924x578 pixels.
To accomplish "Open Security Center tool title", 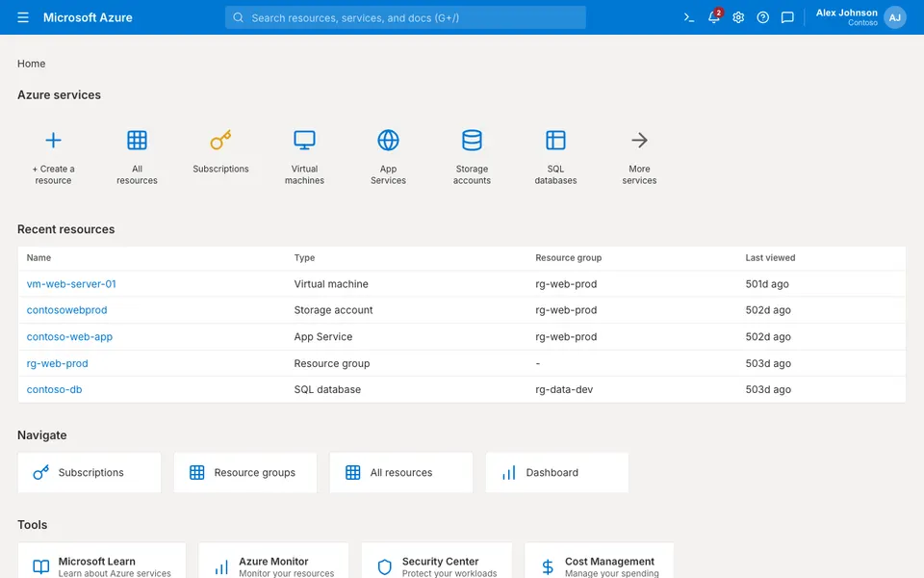I will click(x=440, y=562).
